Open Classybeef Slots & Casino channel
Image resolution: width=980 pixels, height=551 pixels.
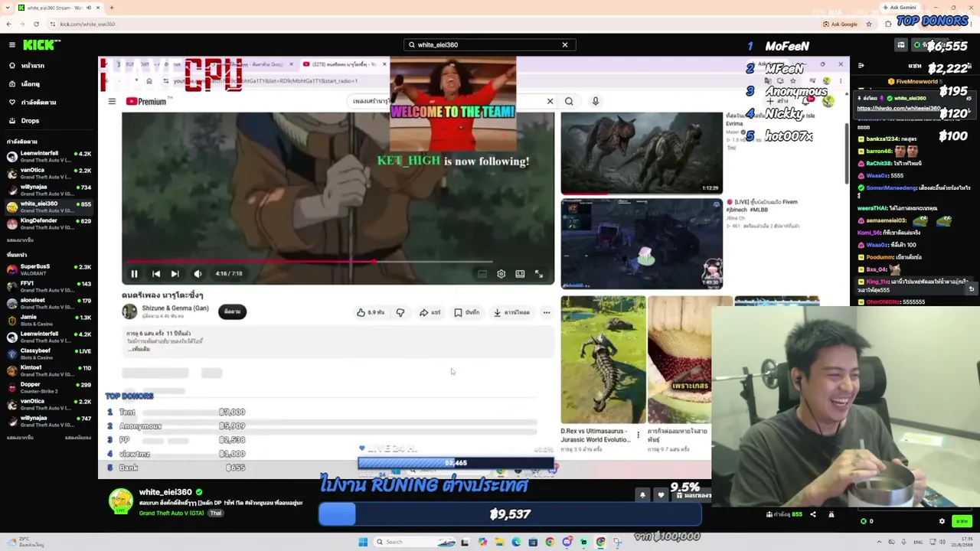click(x=49, y=354)
